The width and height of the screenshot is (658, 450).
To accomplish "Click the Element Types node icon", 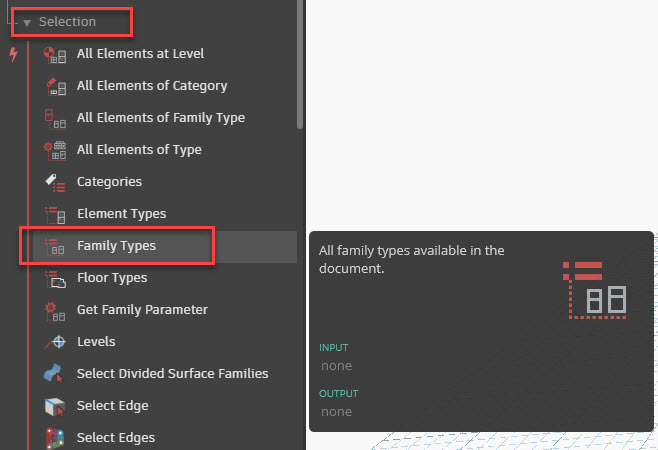I will [55, 215].
